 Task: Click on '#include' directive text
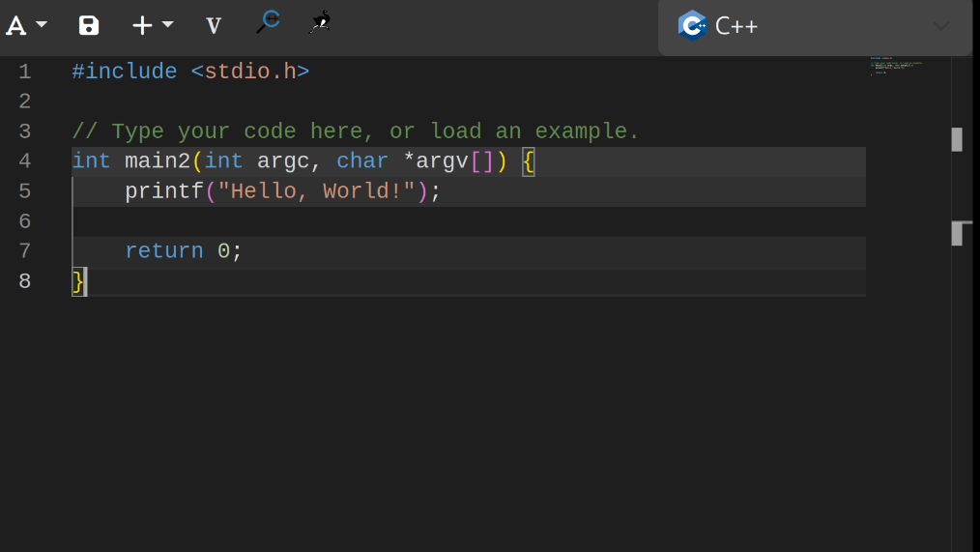coord(125,72)
